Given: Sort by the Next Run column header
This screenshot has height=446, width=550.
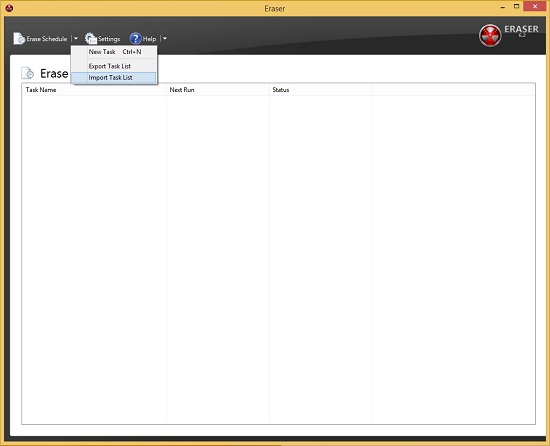Looking at the screenshot, I should coord(218,90).
